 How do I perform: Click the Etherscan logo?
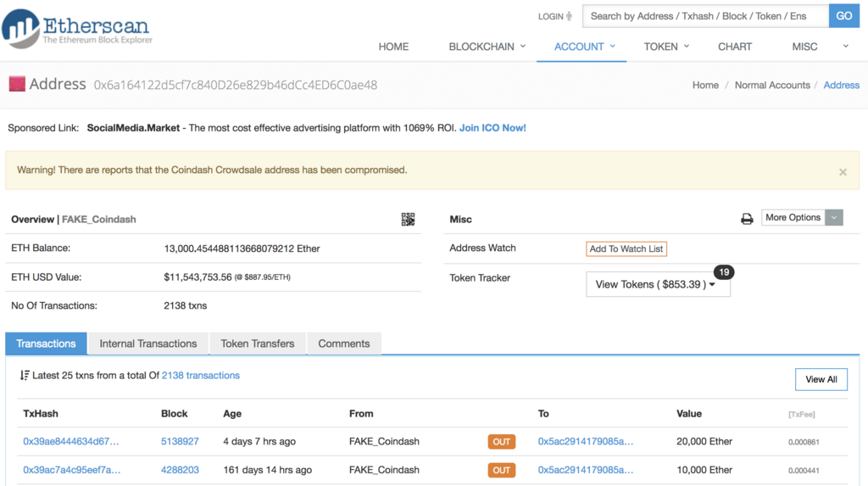pyautogui.click(x=77, y=29)
